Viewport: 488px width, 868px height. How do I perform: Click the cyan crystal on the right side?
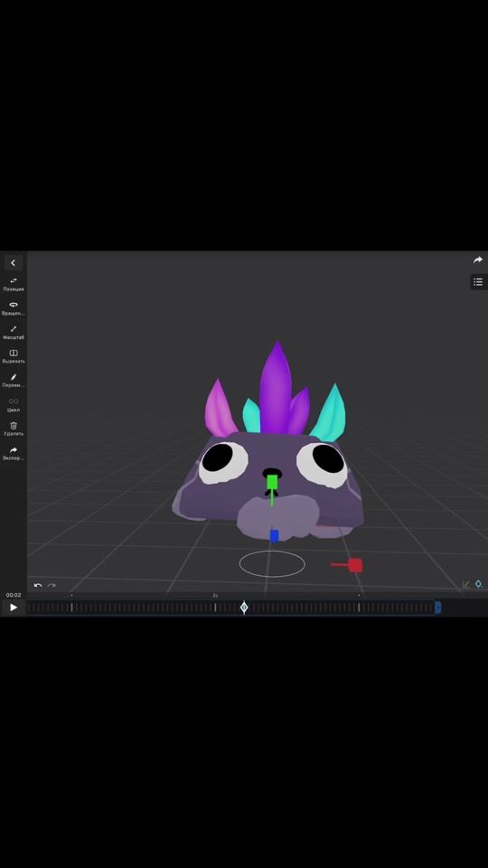point(330,413)
